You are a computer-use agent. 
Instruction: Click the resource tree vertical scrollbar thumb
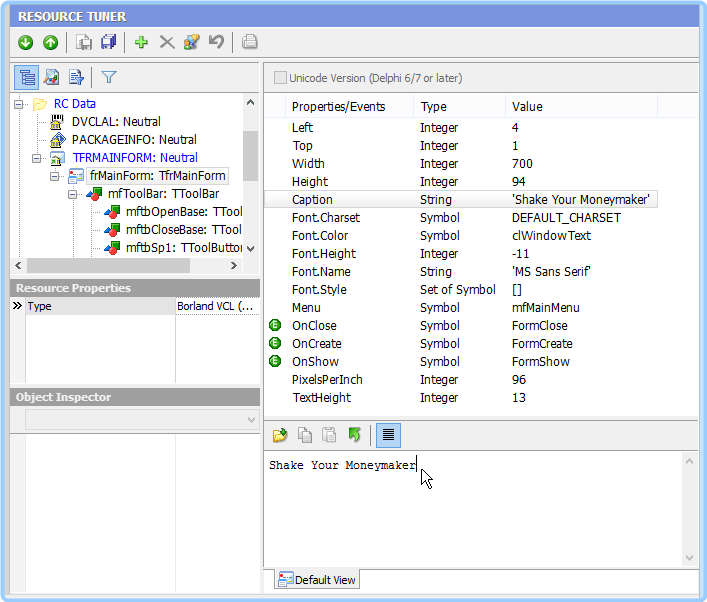[x=251, y=156]
